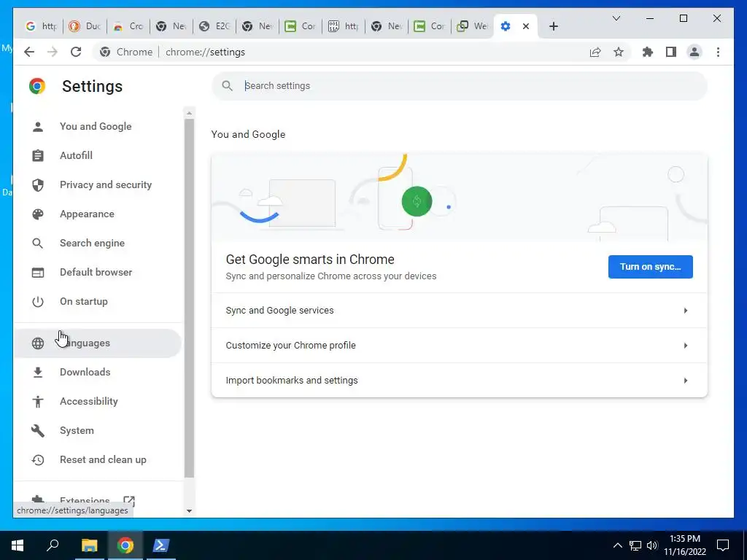Click the sidebar scroll down arrow
747x560 pixels.
point(189,511)
